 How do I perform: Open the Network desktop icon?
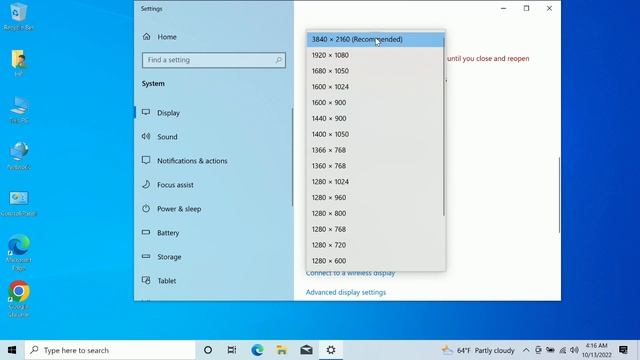19,156
